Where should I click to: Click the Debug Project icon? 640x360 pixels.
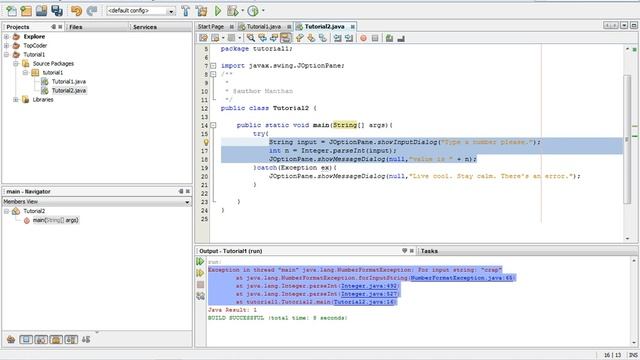coord(233,11)
